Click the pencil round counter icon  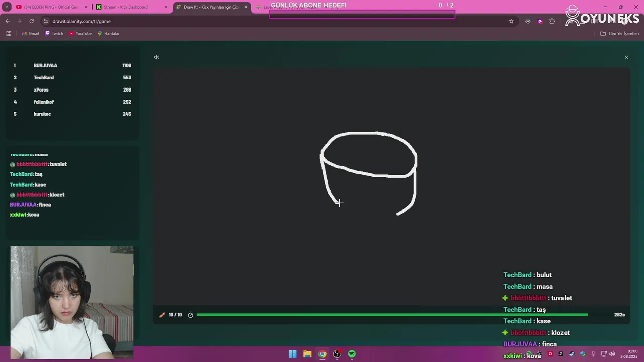pos(162,315)
